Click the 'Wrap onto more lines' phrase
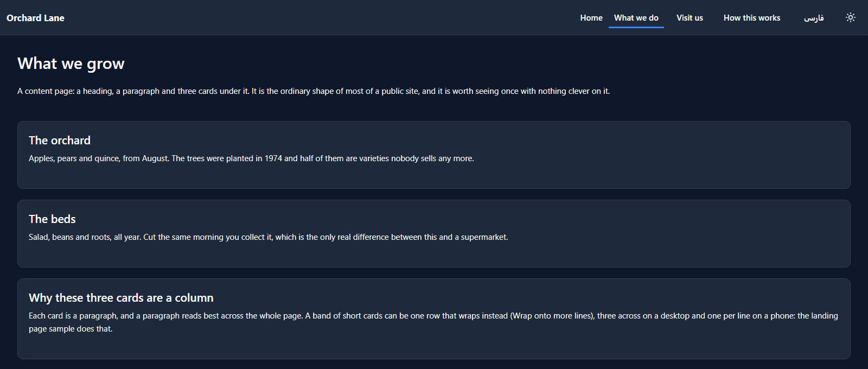This screenshot has height=369, width=868. pos(552,316)
